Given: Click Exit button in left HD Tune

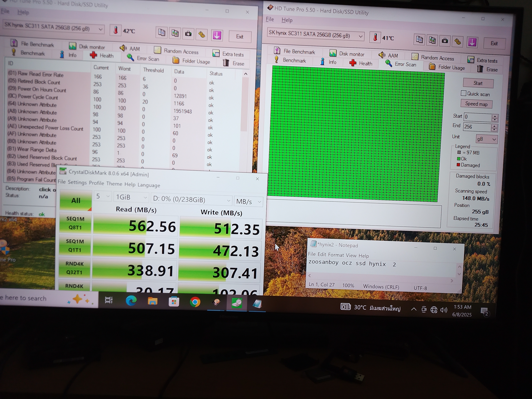Looking at the screenshot, I should (240, 37).
